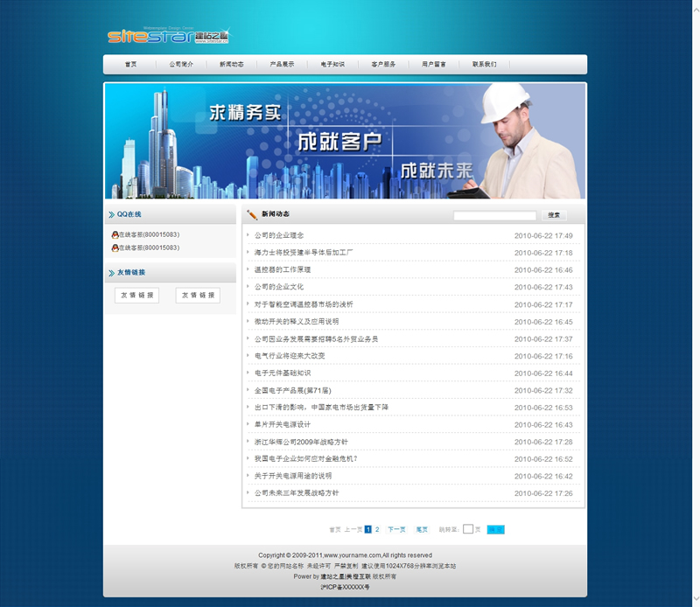
Task: Open the article 海力士将投资建半导体后加工厂
Action: tap(303, 253)
